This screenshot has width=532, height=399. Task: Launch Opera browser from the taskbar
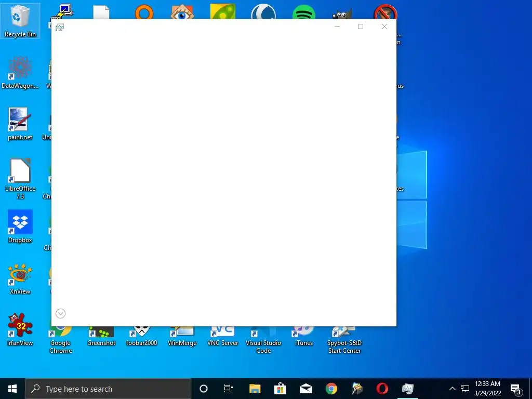pyautogui.click(x=382, y=389)
